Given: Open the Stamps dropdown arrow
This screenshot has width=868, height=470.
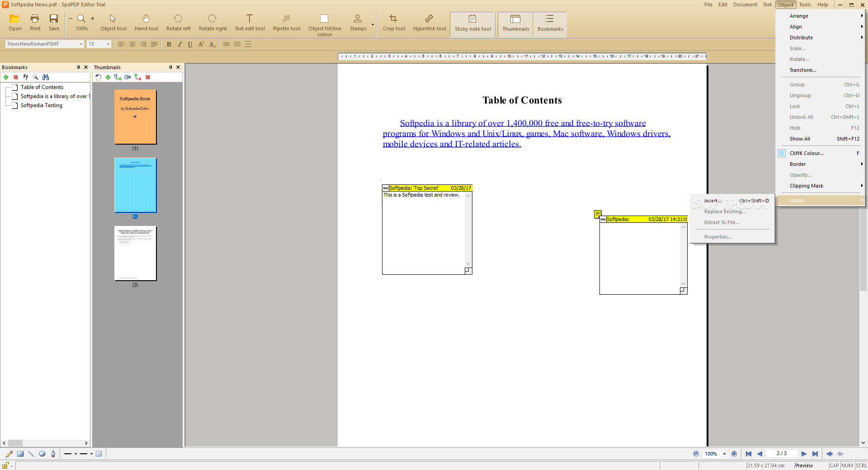Looking at the screenshot, I should [x=373, y=24].
